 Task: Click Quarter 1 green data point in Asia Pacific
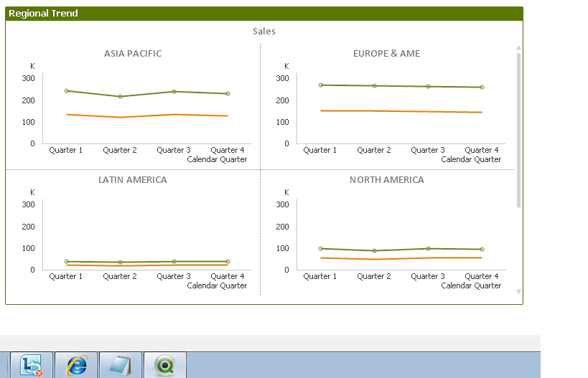(x=66, y=90)
